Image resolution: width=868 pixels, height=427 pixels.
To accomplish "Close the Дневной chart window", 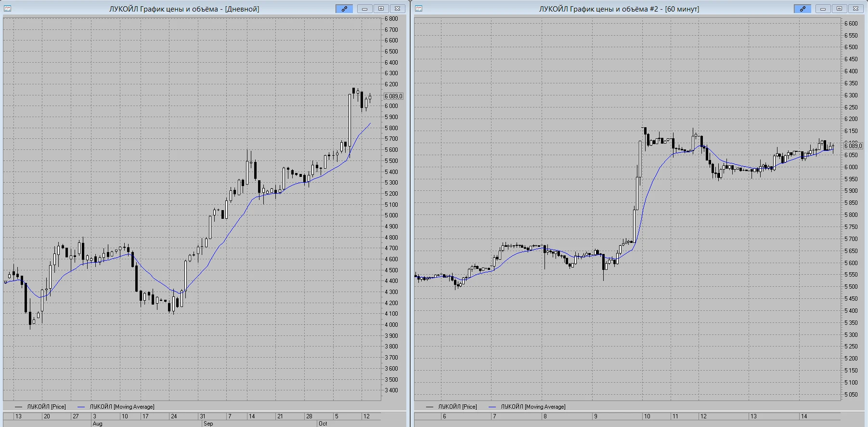I will coord(397,9).
